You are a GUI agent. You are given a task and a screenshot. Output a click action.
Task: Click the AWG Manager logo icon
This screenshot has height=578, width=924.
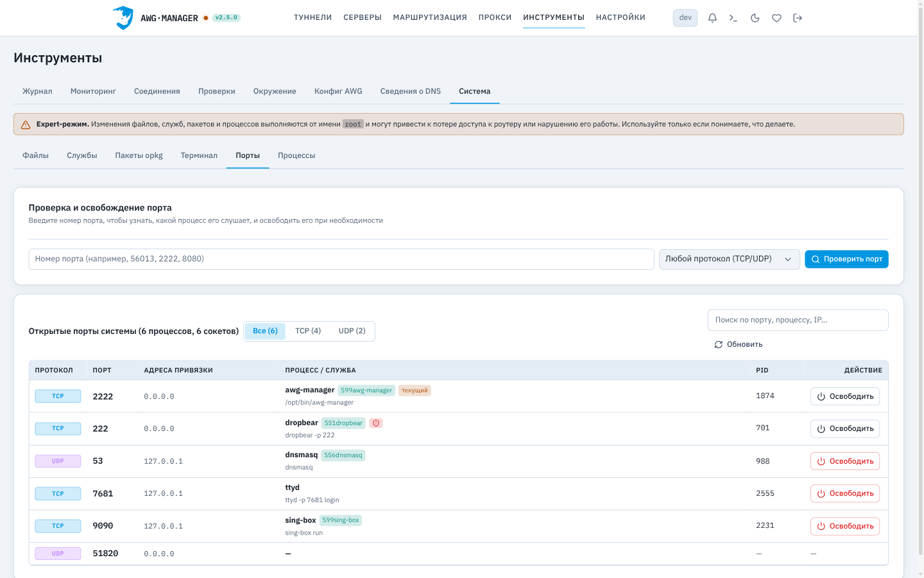pos(123,18)
